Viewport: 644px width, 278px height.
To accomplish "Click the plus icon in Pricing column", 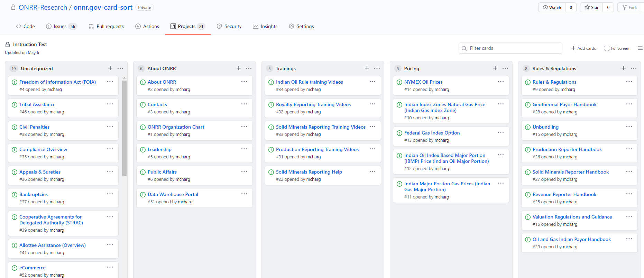I will coord(495,68).
